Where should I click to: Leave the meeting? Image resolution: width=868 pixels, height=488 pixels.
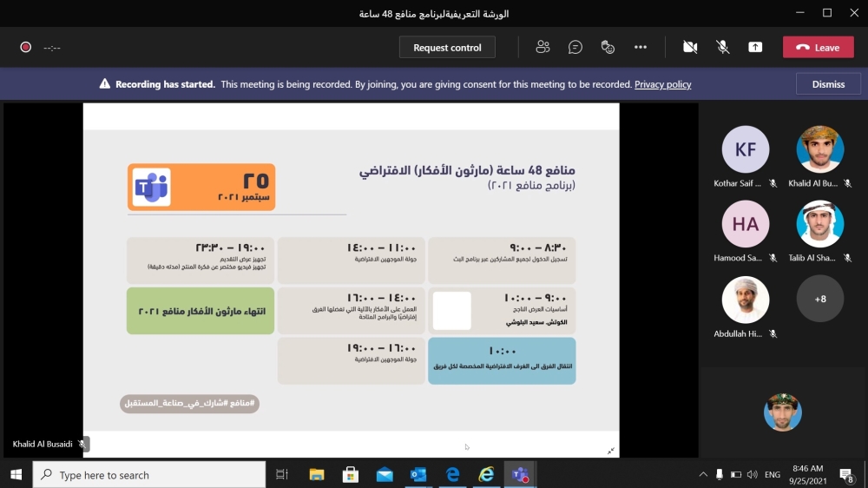tap(819, 47)
